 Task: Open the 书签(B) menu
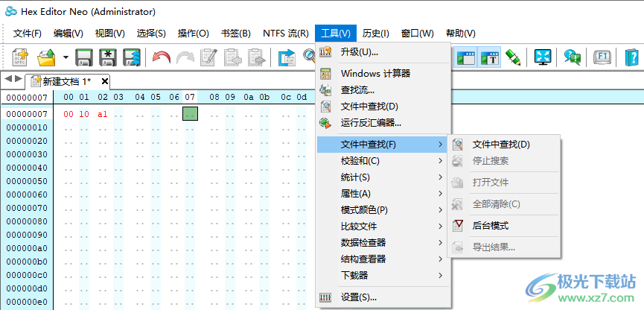click(x=236, y=34)
